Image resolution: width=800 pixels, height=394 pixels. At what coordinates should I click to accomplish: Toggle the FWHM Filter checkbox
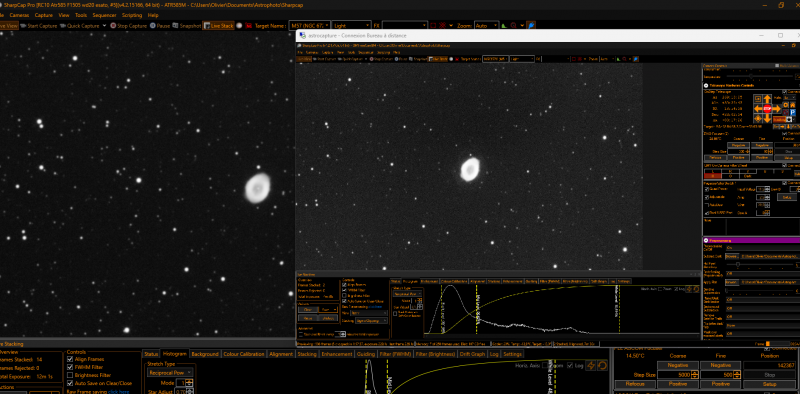(70, 367)
